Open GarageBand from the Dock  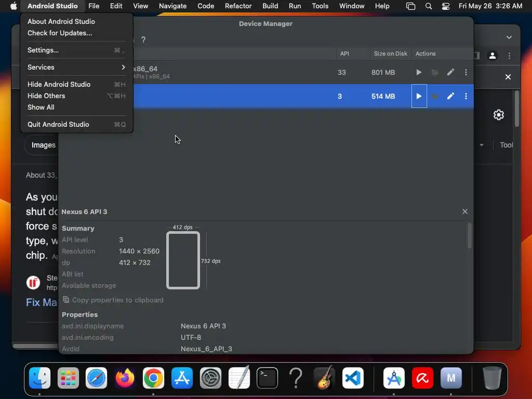pos(324,378)
